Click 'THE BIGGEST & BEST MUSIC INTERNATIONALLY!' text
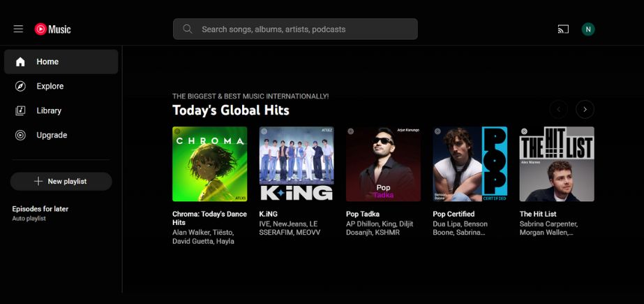The width and height of the screenshot is (644, 304). [250, 96]
